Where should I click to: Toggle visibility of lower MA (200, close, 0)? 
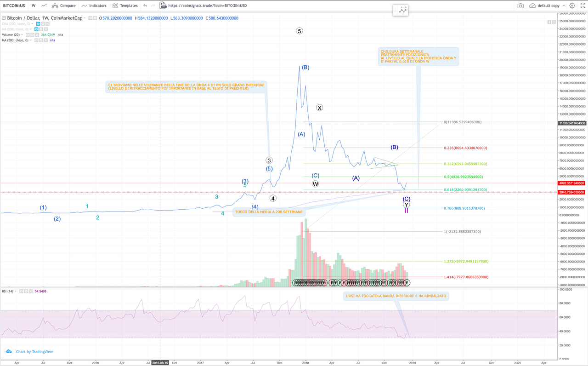point(36,40)
